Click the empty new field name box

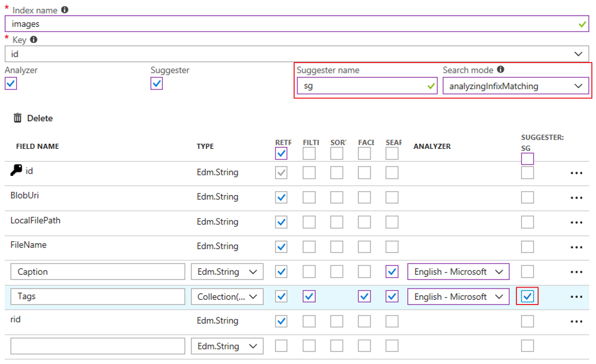(98, 346)
